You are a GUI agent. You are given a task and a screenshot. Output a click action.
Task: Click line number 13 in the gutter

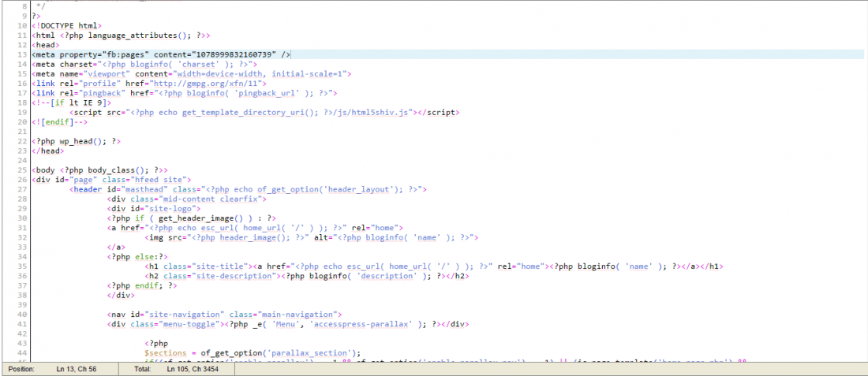23,54
